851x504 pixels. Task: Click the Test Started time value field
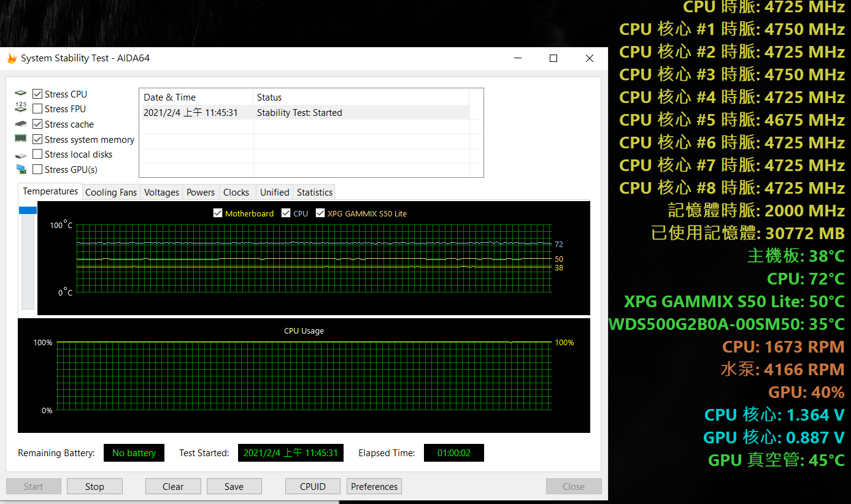coord(291,453)
